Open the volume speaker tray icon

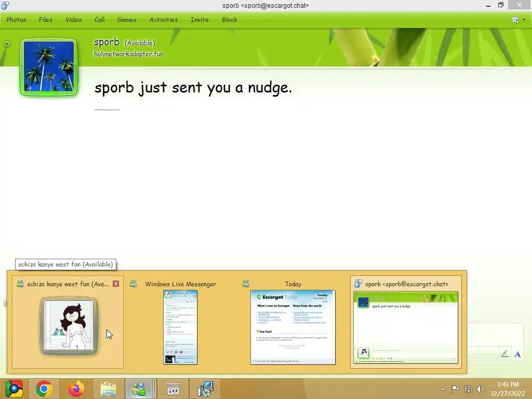(480, 389)
